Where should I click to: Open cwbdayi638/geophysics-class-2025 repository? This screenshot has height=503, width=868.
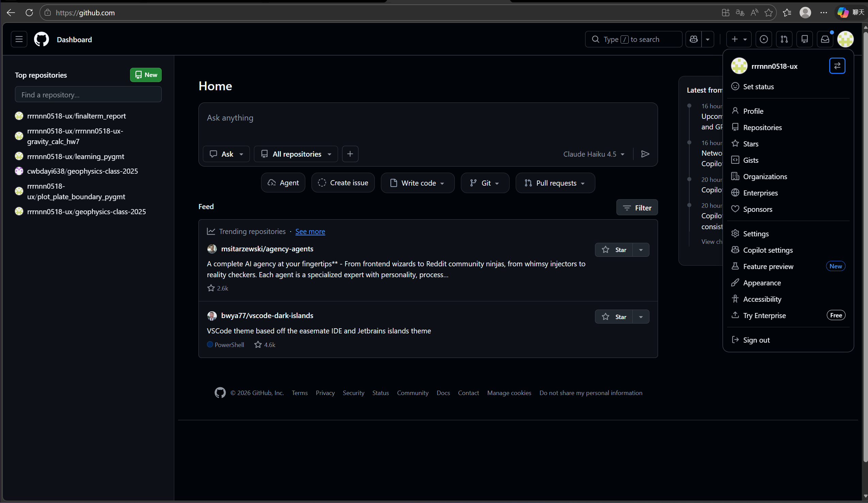point(82,171)
